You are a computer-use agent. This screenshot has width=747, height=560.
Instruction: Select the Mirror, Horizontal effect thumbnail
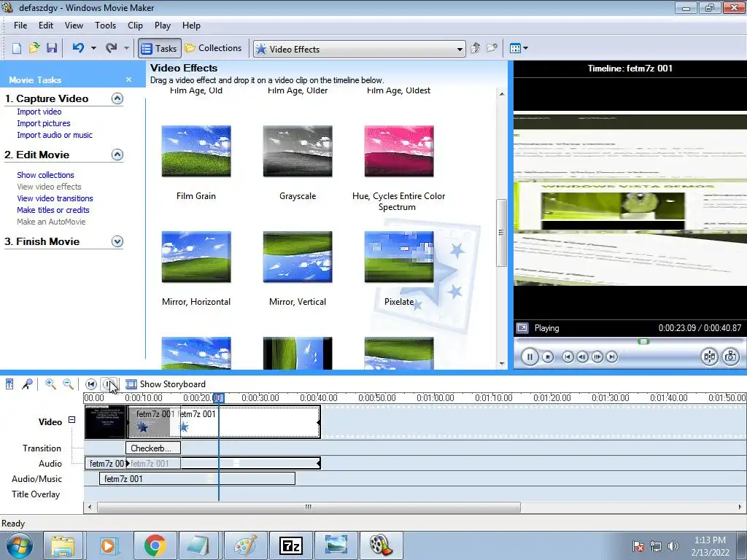[x=196, y=257]
